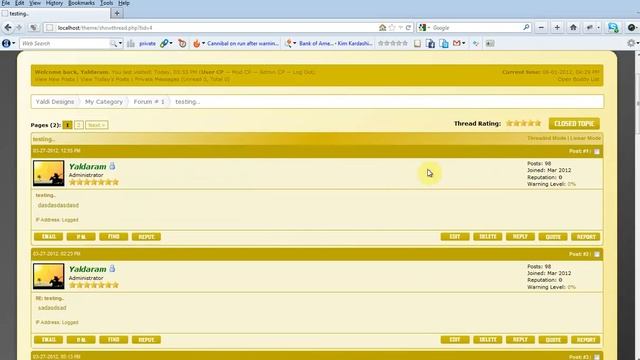Open the browser home page button
The width and height of the screenshot is (640, 360).
click(x=573, y=28)
